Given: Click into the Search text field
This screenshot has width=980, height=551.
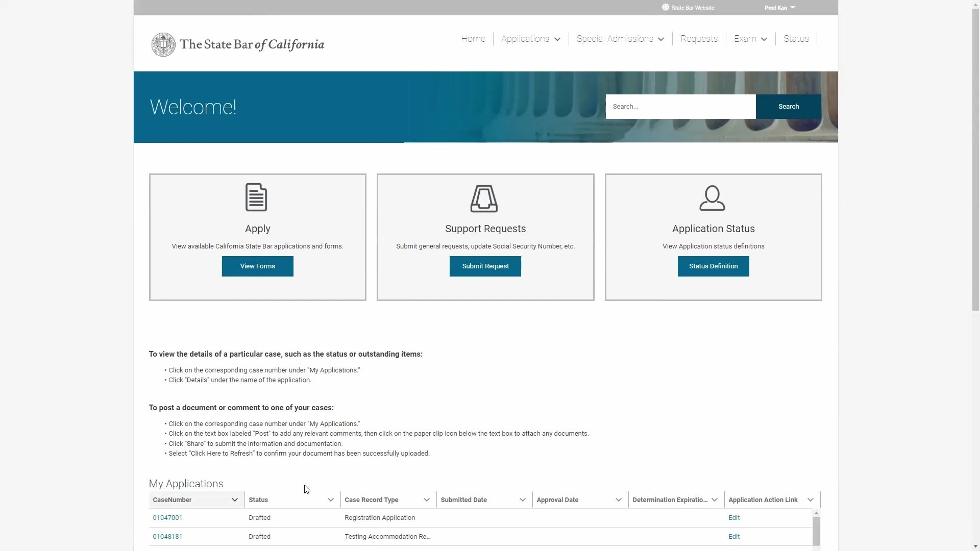Looking at the screenshot, I should point(680,107).
